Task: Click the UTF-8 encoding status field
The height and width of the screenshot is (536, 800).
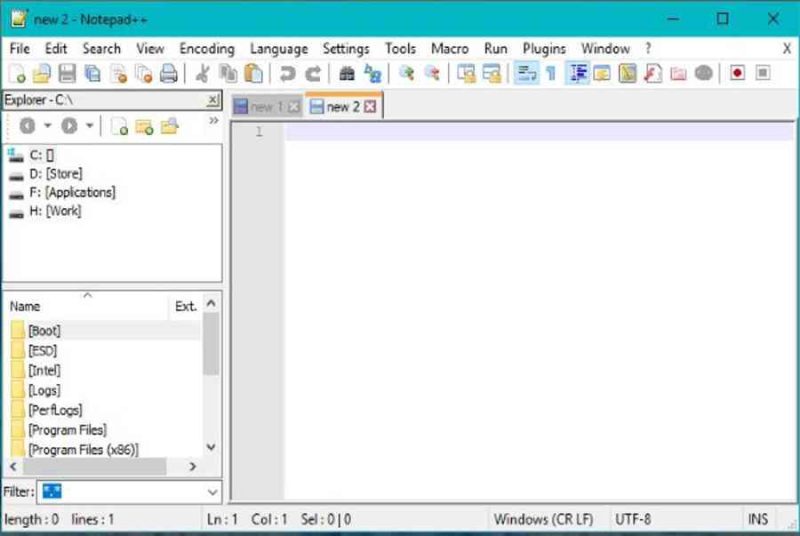Action: pyautogui.click(x=633, y=519)
